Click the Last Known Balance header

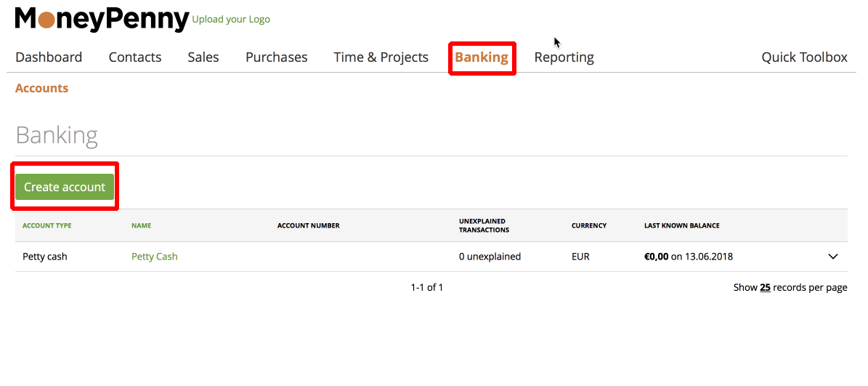[x=681, y=226]
